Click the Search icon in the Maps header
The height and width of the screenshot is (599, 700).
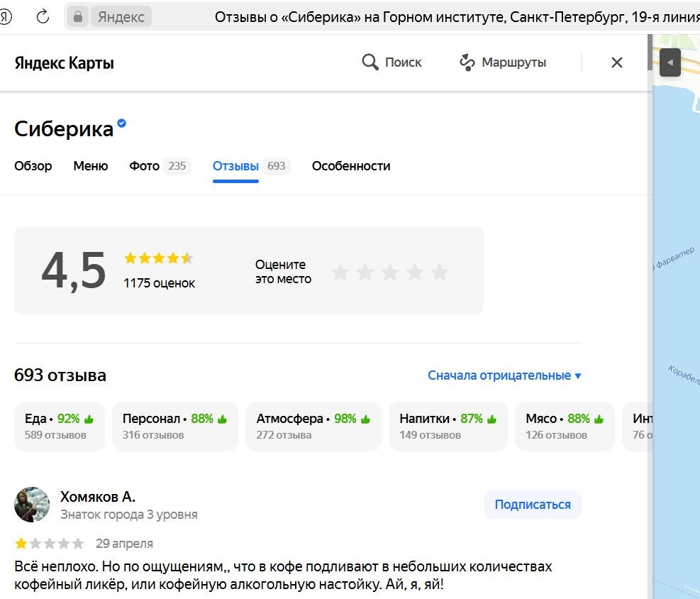(x=370, y=62)
